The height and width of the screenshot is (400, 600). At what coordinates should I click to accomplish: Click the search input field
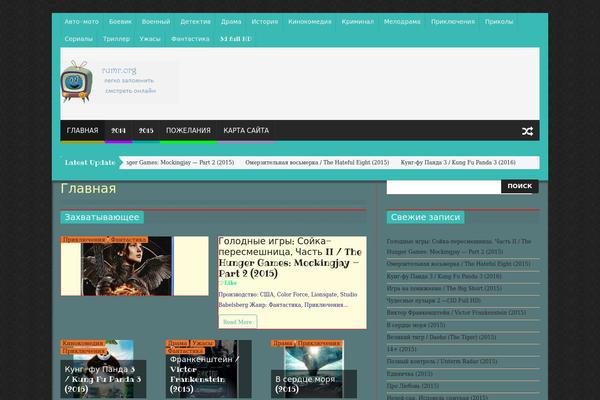pyautogui.click(x=443, y=187)
